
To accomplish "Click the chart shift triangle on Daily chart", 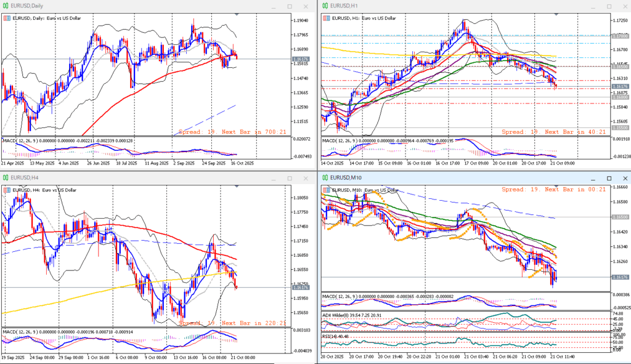I will [x=237, y=14].
